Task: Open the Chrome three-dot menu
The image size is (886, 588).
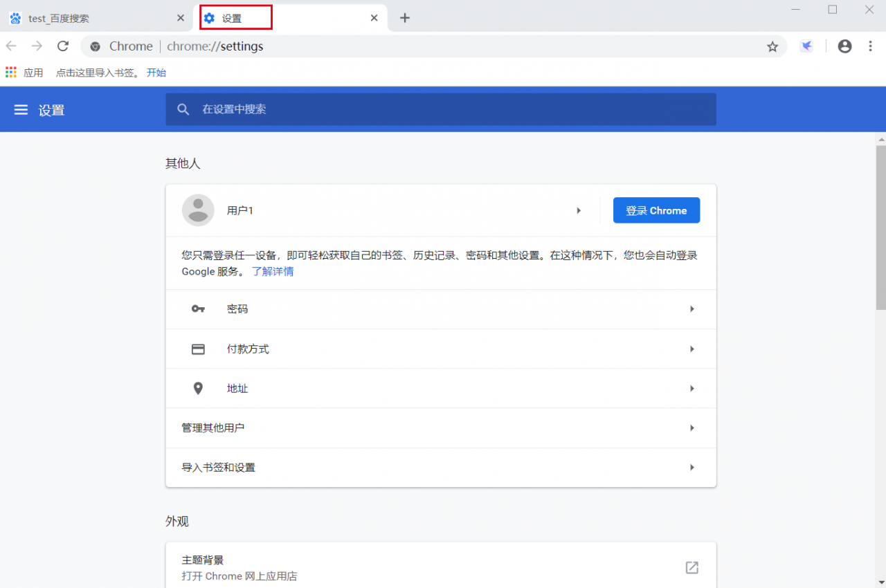Action: pyautogui.click(x=871, y=46)
